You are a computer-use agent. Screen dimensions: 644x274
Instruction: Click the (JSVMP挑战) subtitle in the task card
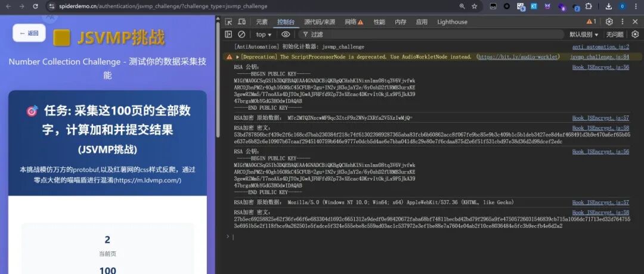[x=107, y=150]
